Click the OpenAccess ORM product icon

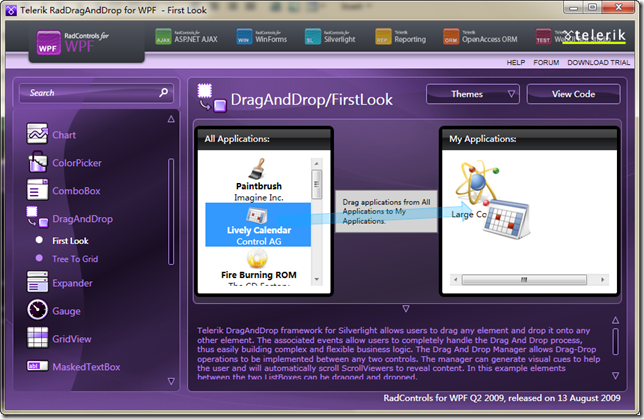(451, 37)
